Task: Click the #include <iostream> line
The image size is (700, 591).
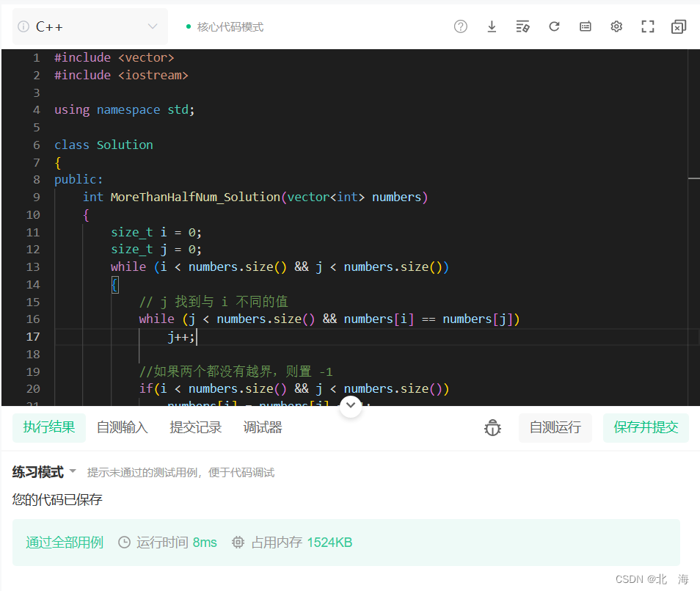Action: [121, 75]
